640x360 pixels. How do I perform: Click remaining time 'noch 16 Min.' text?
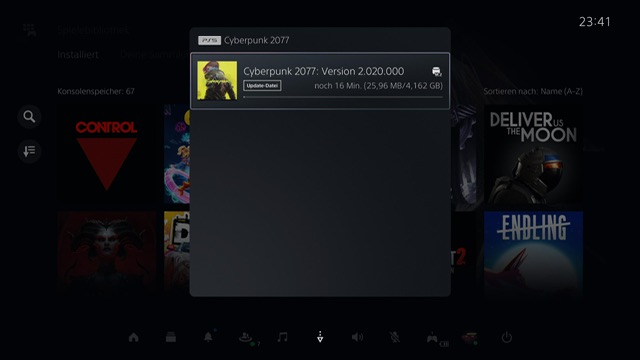coord(338,86)
